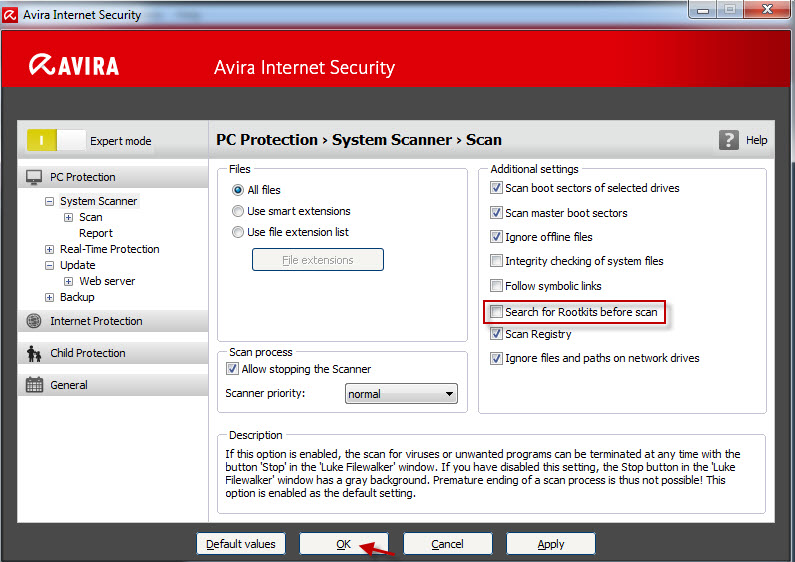Click the Avira umbrella icon in title bar
Viewport: 795px width, 562px height.
(x=10, y=15)
